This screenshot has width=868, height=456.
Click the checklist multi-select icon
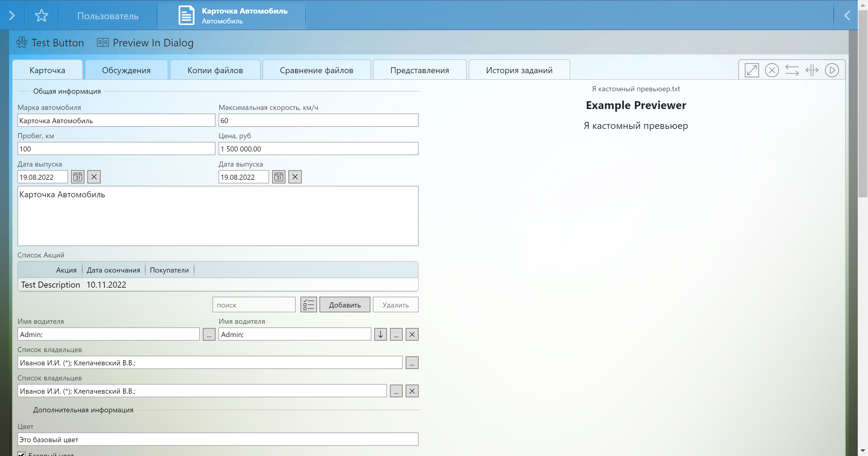click(x=308, y=305)
